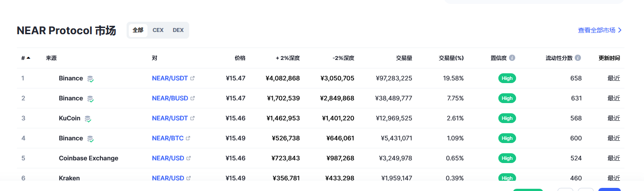This screenshot has width=644, height=191.
Task: Sort by 价格 column header
Action: [x=240, y=58]
